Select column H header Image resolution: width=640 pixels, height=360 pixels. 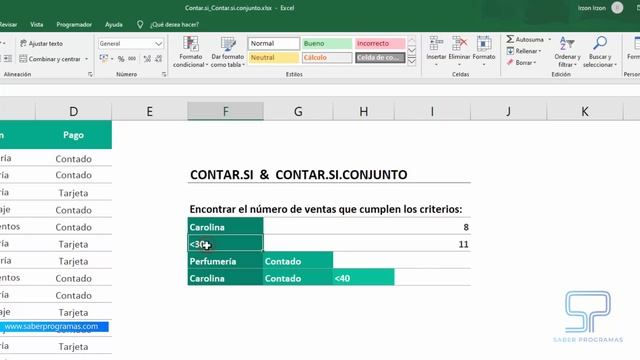[x=364, y=111]
